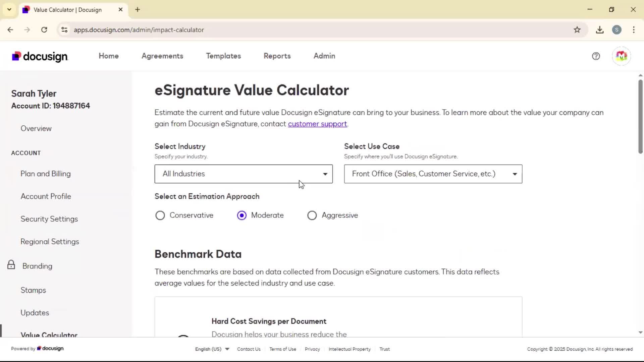Click the customer support link
This screenshot has width=644, height=362.
[x=317, y=124]
